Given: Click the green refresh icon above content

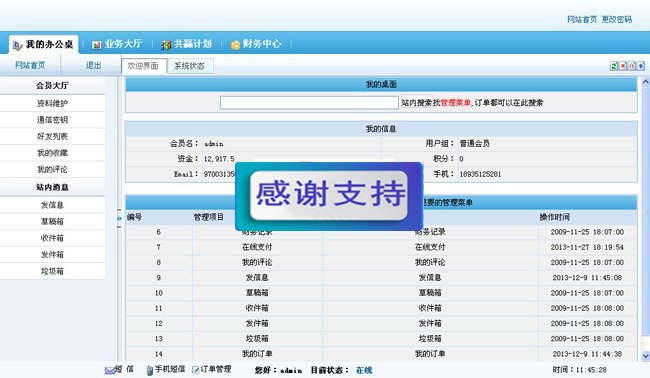Looking at the screenshot, I should 614,66.
